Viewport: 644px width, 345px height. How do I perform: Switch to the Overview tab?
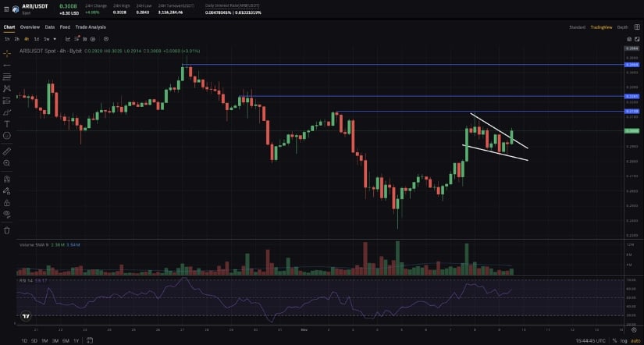coord(30,27)
